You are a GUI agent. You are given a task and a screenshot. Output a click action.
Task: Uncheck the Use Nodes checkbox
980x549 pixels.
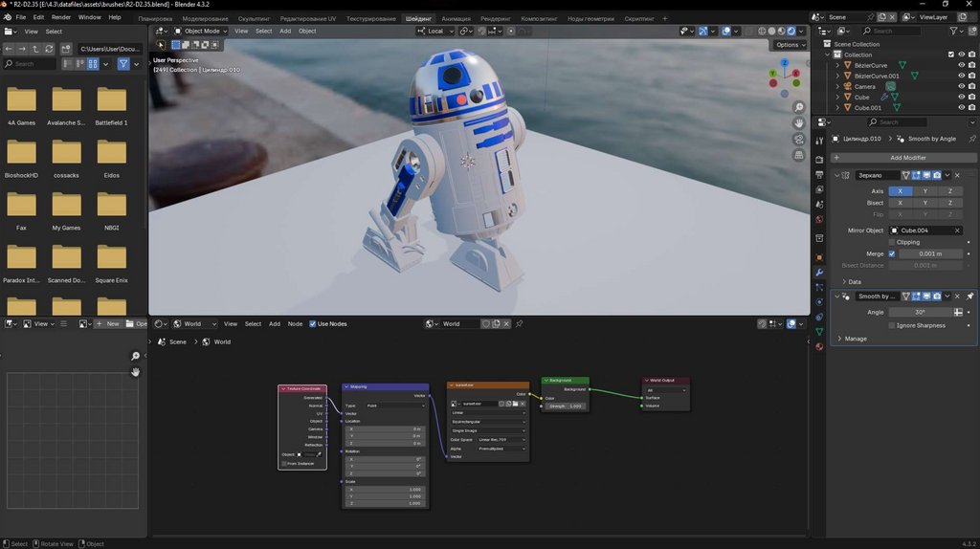tap(313, 324)
